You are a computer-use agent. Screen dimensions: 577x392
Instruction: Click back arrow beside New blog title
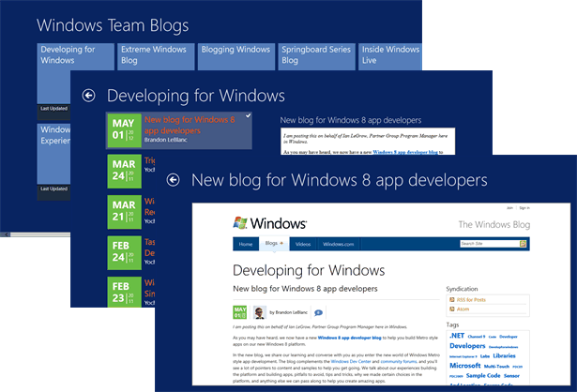click(x=174, y=180)
